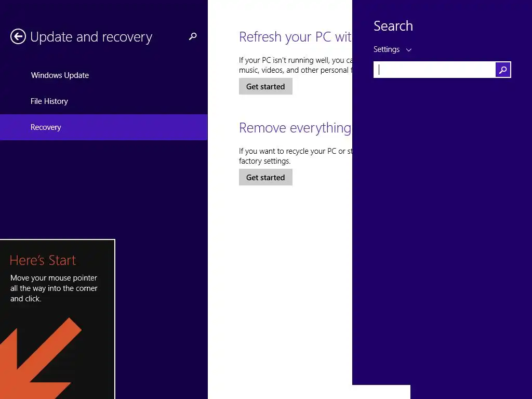Click the 'Remove everything' heading
Image resolution: width=532 pixels, height=399 pixels.
pyautogui.click(x=295, y=128)
